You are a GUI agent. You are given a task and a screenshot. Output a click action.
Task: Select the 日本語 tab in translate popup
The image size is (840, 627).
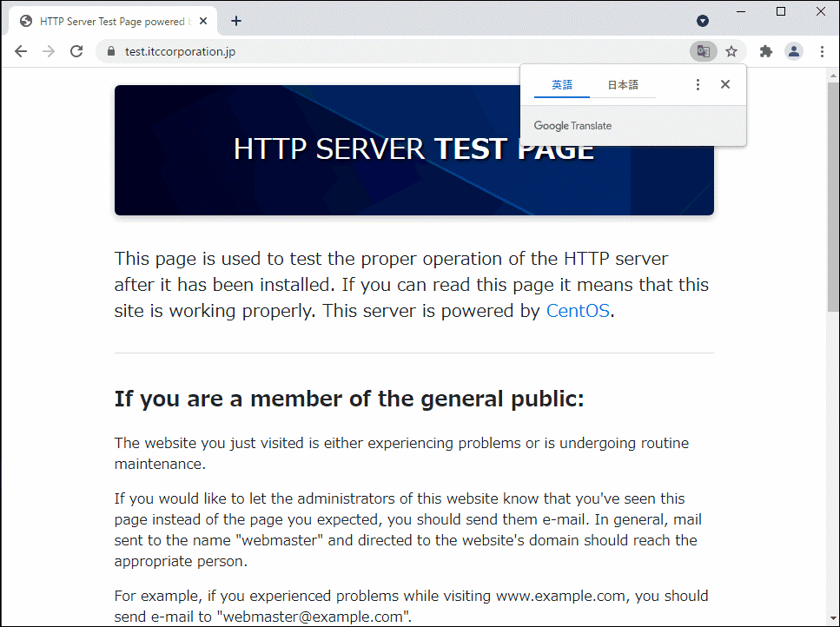623,84
